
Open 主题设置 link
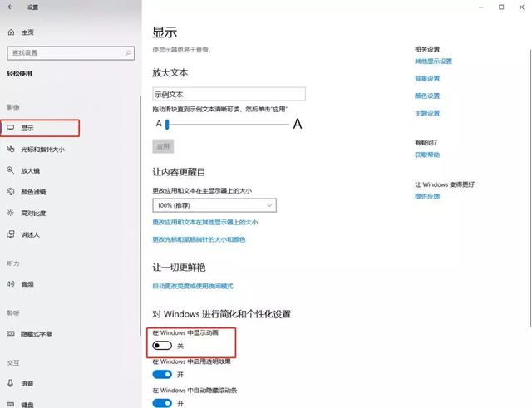427,113
